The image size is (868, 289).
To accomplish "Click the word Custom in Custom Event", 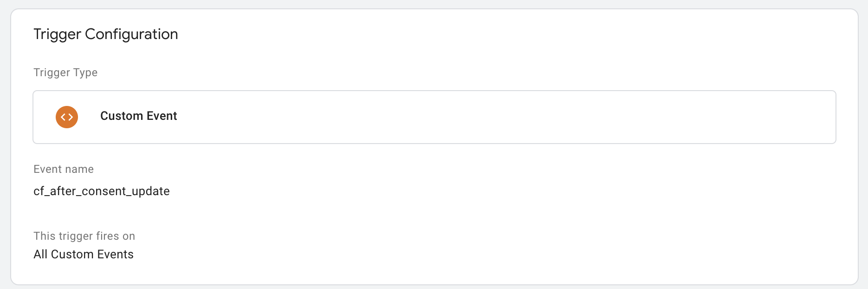I will tap(122, 116).
